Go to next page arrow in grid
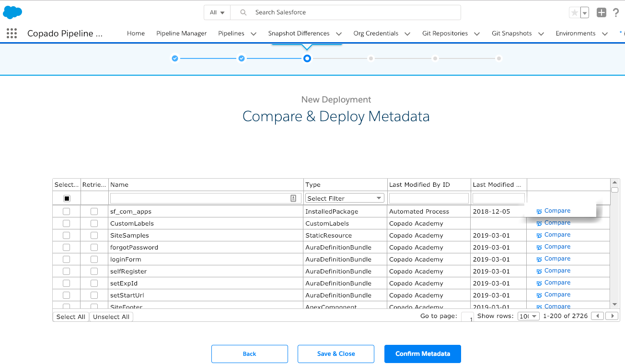This screenshot has height=364, width=625. point(612,316)
